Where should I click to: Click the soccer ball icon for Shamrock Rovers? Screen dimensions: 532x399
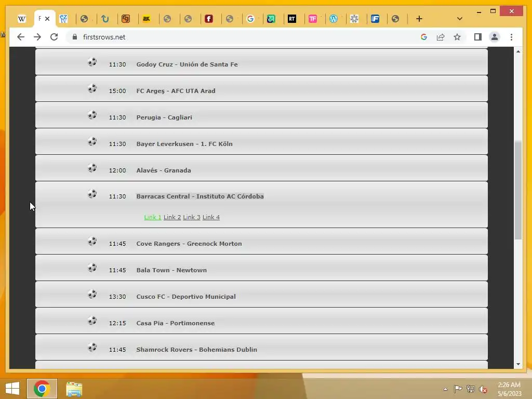pos(92,347)
